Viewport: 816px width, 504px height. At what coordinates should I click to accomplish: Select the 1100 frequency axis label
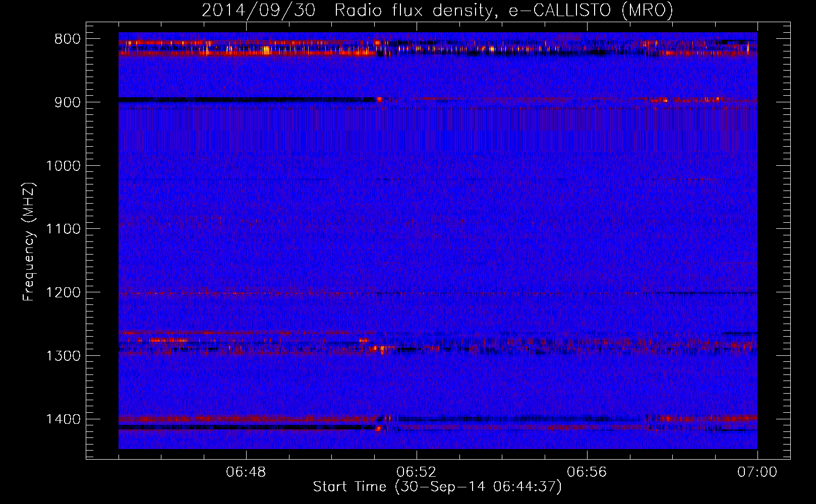[63, 229]
